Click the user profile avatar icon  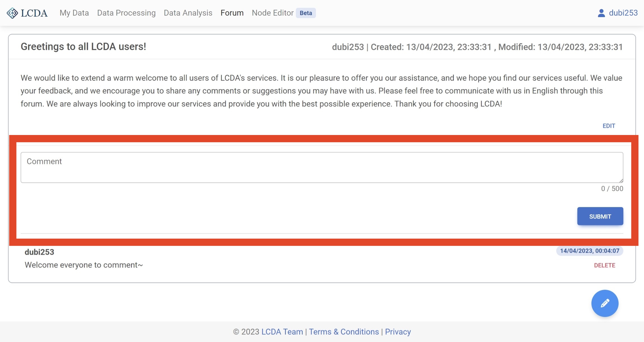[x=601, y=13]
